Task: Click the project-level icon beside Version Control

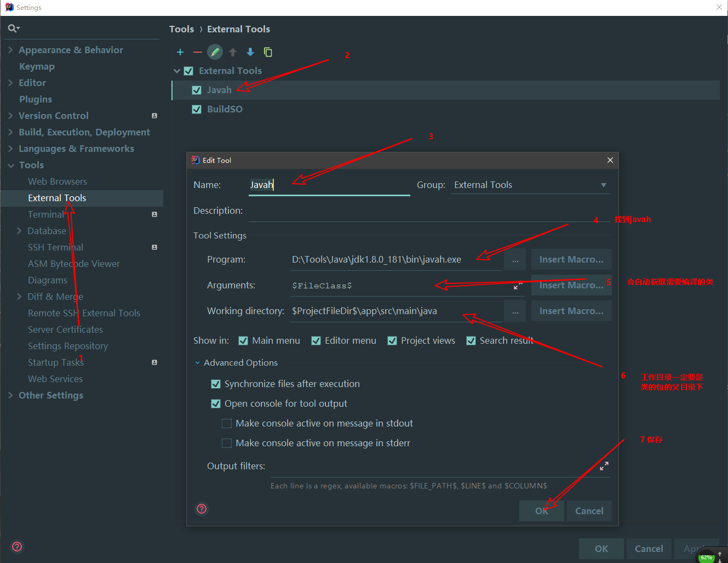Action: (x=154, y=116)
